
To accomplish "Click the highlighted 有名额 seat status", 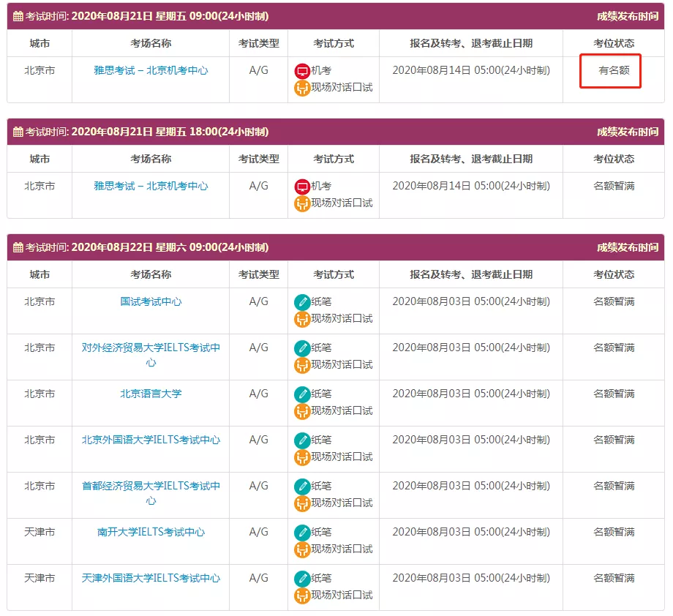I will 614,71.
